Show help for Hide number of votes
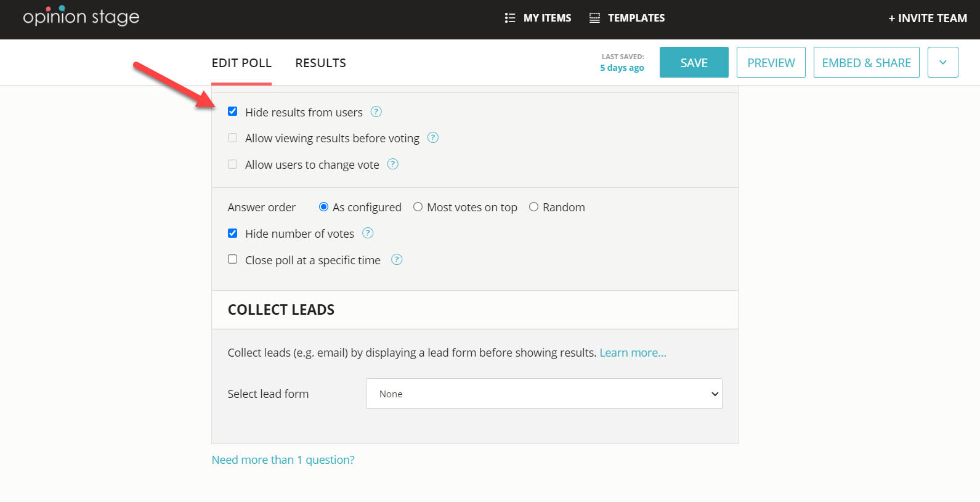Viewport: 980px width, 502px height. [x=368, y=233]
